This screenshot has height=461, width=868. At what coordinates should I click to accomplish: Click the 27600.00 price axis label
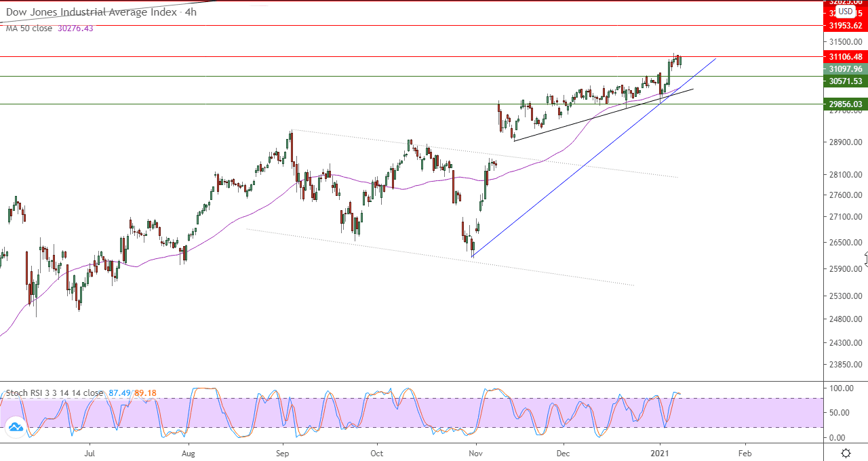(845, 195)
